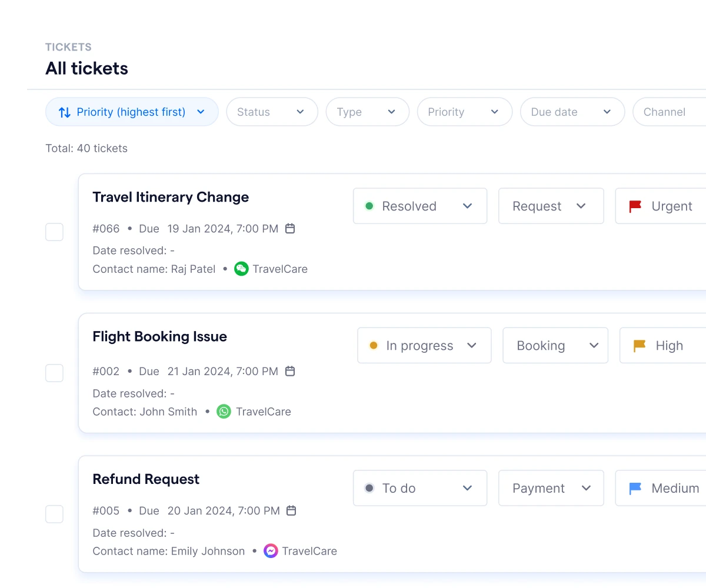This screenshot has height=588, width=706.
Task: Open the Priority filter dropdown
Action: click(x=465, y=112)
